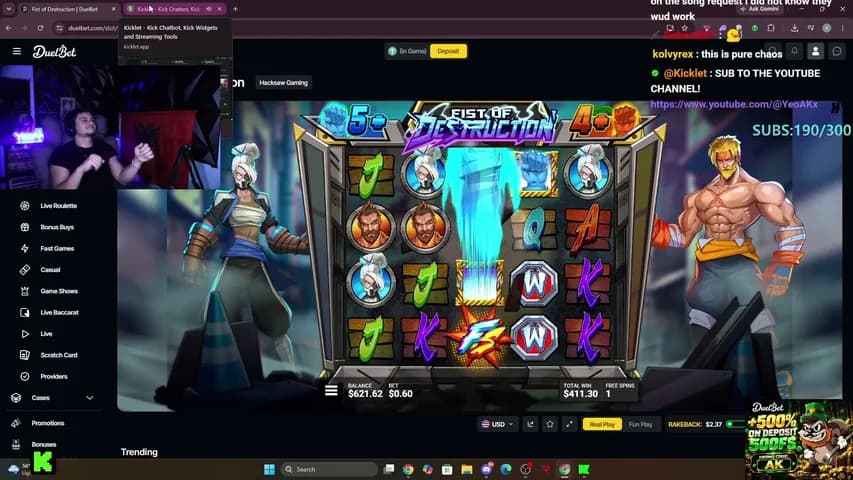Viewport: 853px width, 480px height.
Task: Click the Hacksaw Gaming provider tag
Action: [283, 83]
